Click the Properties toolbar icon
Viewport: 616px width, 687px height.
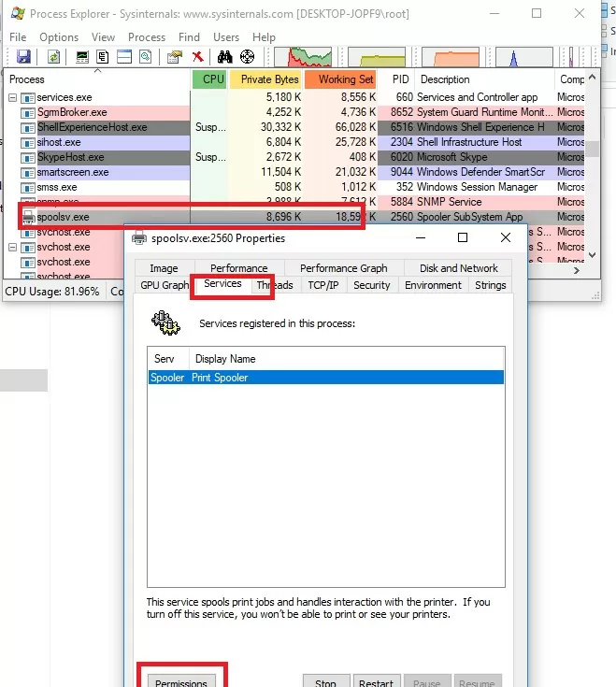pyautogui.click(x=174, y=57)
